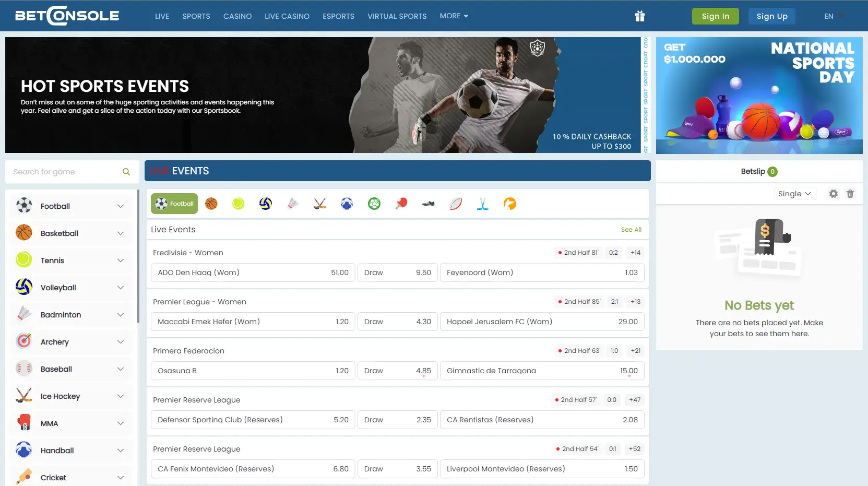This screenshot has width=868, height=486.
Task: Filter live events by volleyball icon
Action: tap(266, 204)
